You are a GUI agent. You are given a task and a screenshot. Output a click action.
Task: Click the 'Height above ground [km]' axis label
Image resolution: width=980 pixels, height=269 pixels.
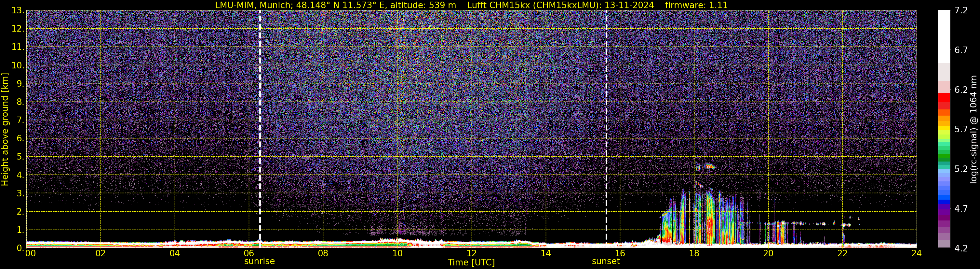point(5,129)
